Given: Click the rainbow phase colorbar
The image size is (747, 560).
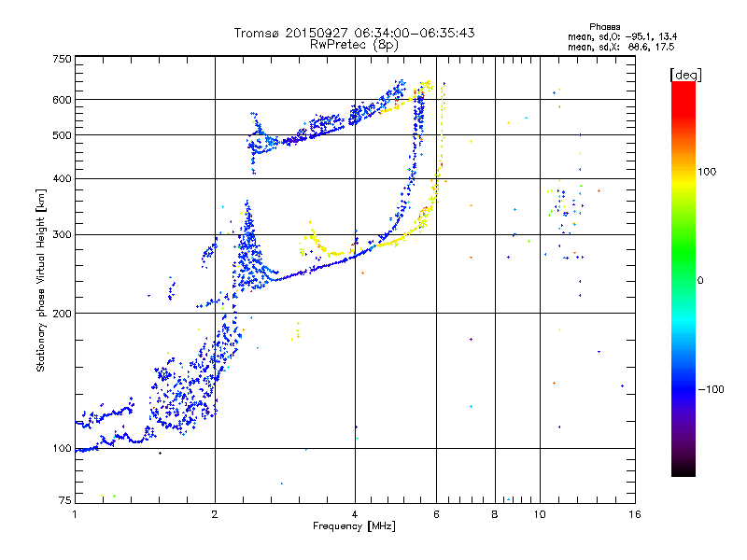Looking at the screenshot, I should pos(684,278).
